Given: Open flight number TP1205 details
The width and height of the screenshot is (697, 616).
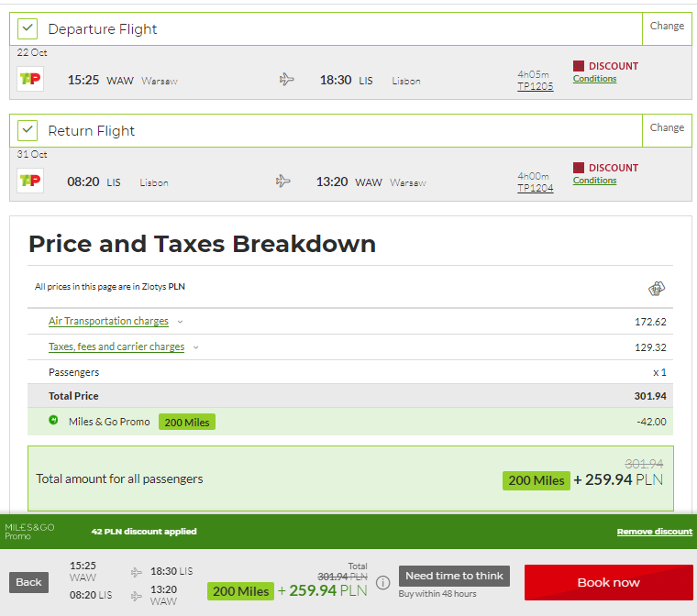Looking at the screenshot, I should coord(536,87).
